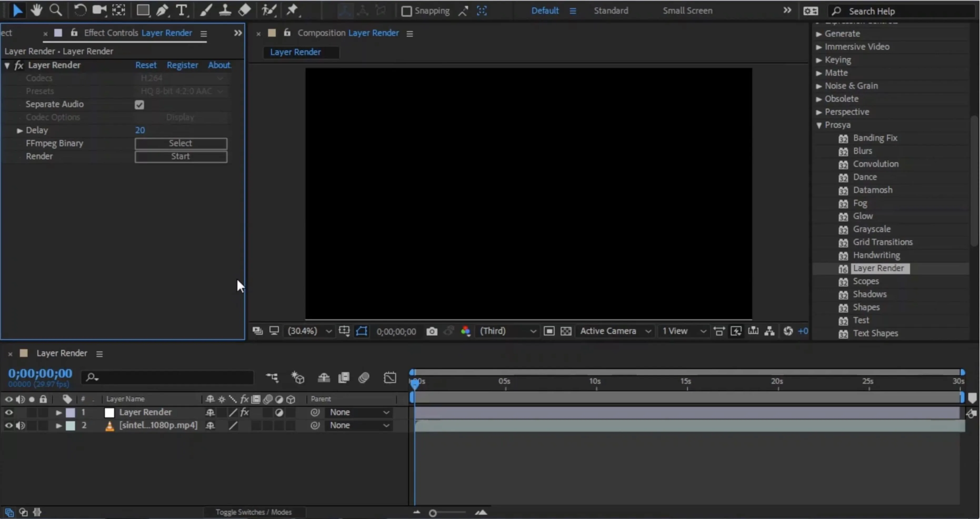Select the Rotation tool

point(80,10)
